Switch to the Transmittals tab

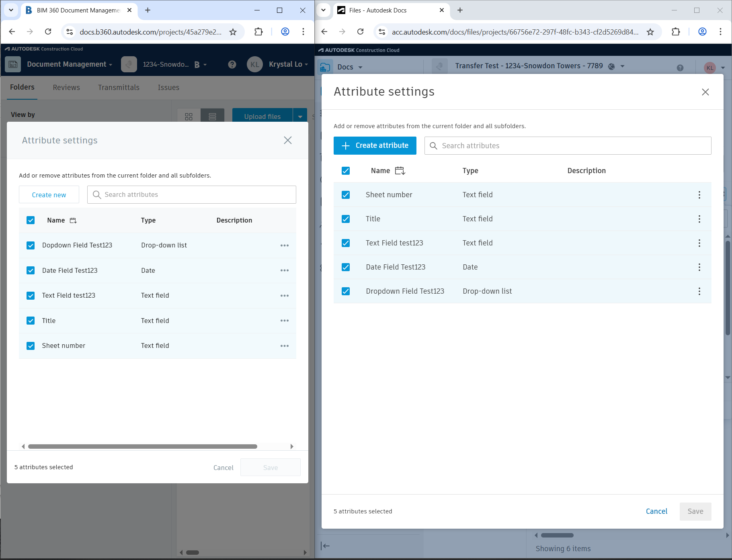pyautogui.click(x=119, y=87)
